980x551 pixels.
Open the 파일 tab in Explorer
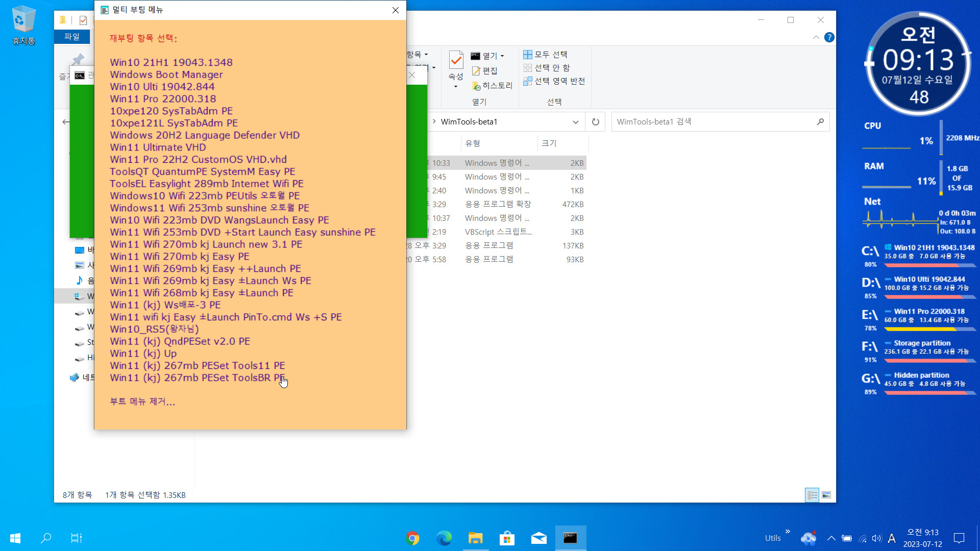[x=72, y=37]
